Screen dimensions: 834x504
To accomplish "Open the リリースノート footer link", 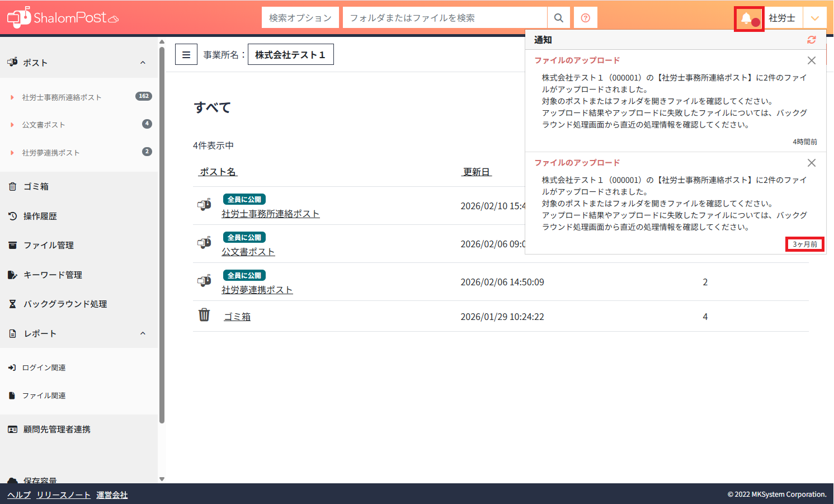I will [63, 495].
